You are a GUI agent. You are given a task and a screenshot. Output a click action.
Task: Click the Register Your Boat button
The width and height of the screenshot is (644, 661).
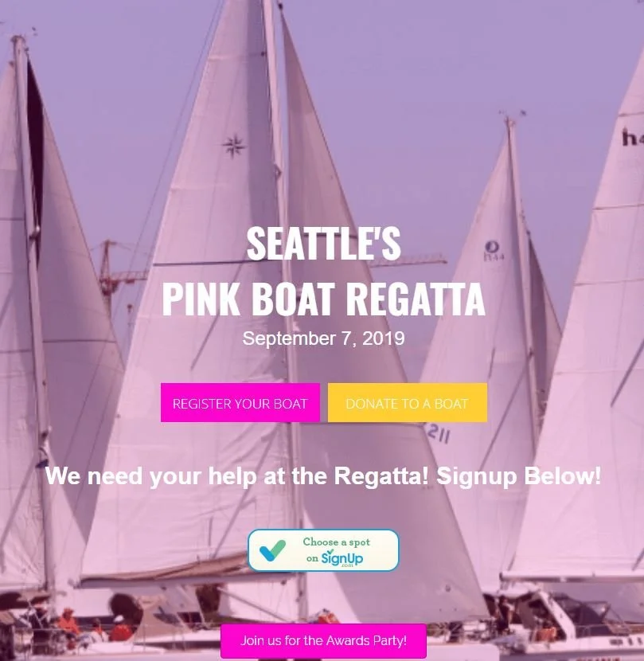pyautogui.click(x=240, y=403)
